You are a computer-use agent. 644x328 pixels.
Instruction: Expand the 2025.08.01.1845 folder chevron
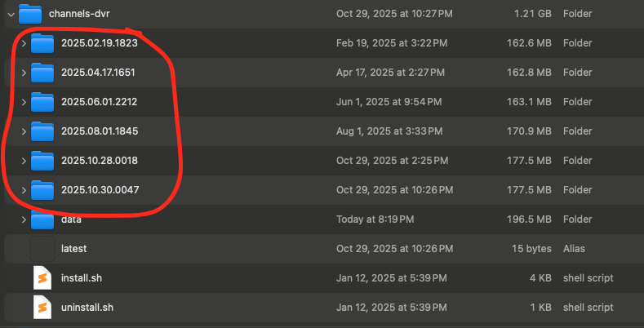[x=24, y=131]
